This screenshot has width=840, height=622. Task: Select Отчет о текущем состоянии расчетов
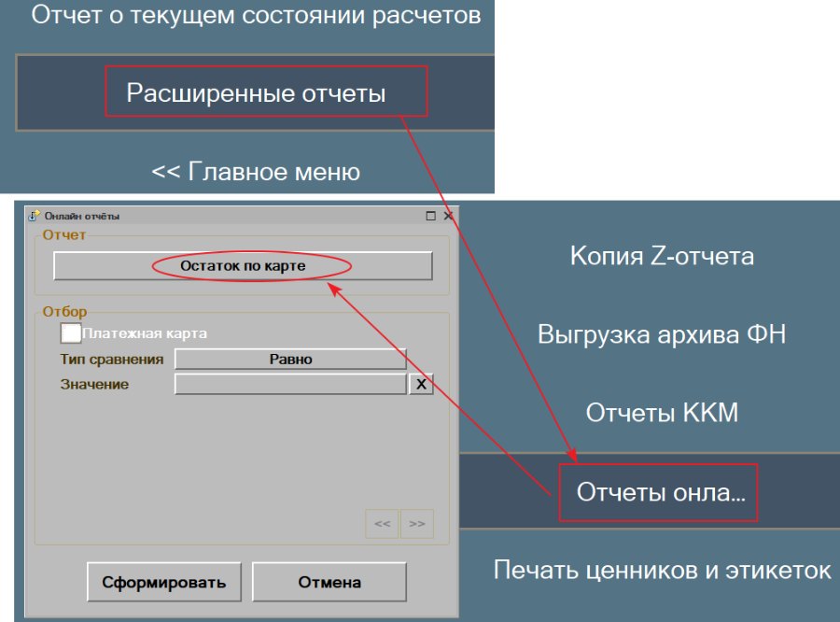coord(256,15)
